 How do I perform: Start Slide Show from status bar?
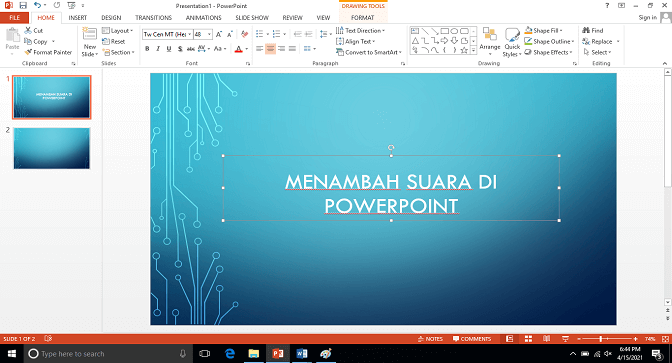565,339
